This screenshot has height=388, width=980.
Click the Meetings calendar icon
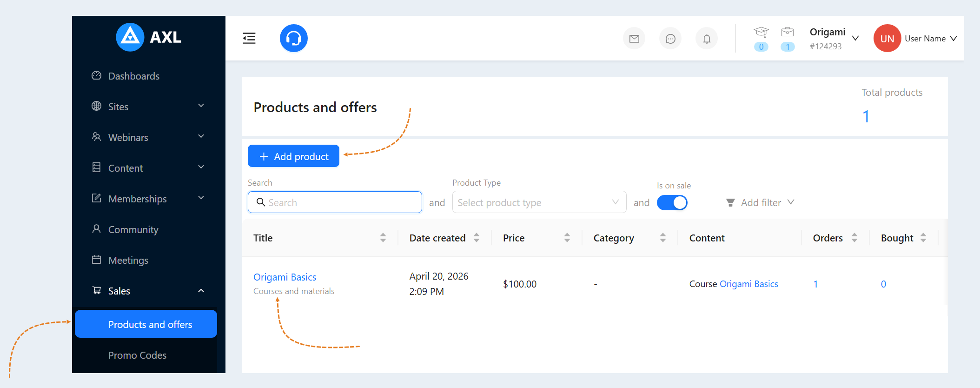(96, 260)
